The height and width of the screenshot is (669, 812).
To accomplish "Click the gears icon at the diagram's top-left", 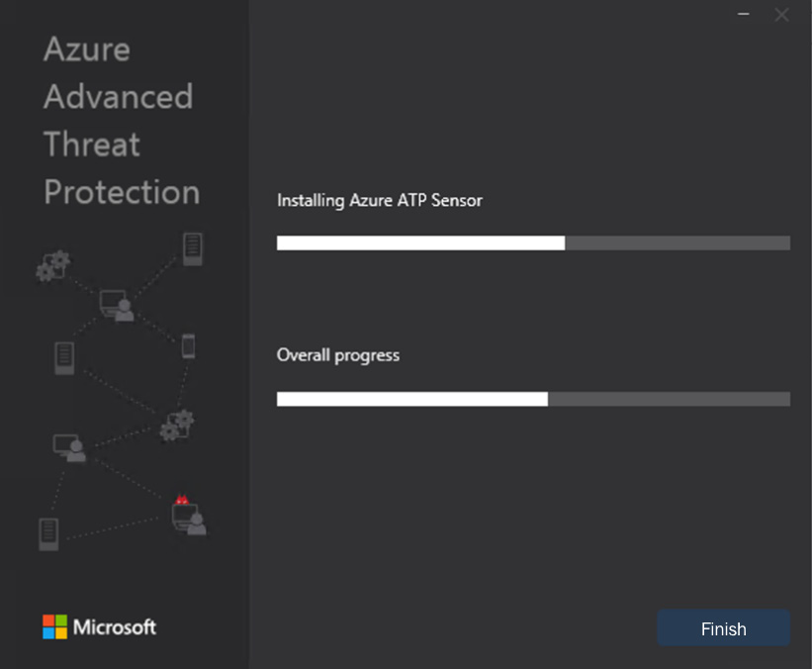I will [52, 265].
